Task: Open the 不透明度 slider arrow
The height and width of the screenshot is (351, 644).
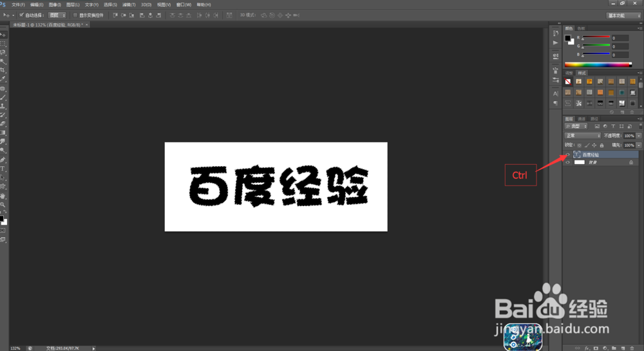Action: tap(639, 135)
